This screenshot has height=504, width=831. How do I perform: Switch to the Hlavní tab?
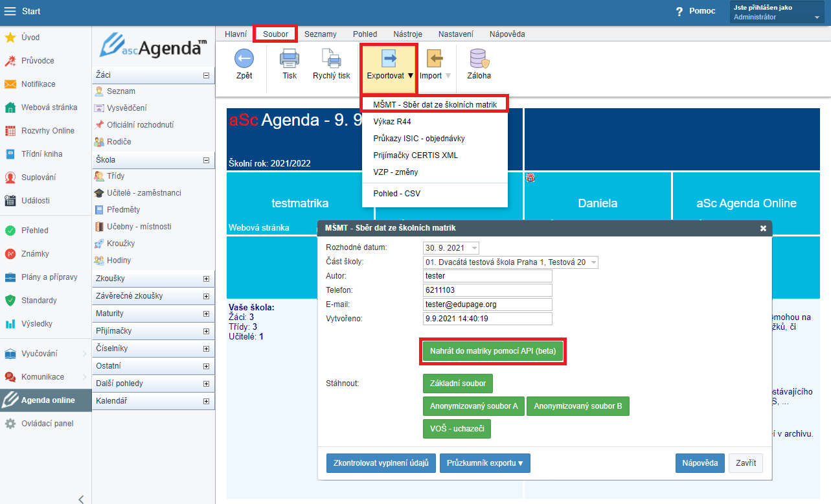tap(236, 34)
